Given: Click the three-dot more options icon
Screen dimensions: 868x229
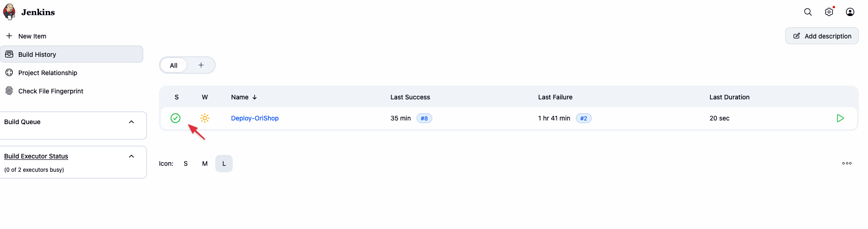Looking at the screenshot, I should tap(847, 163).
